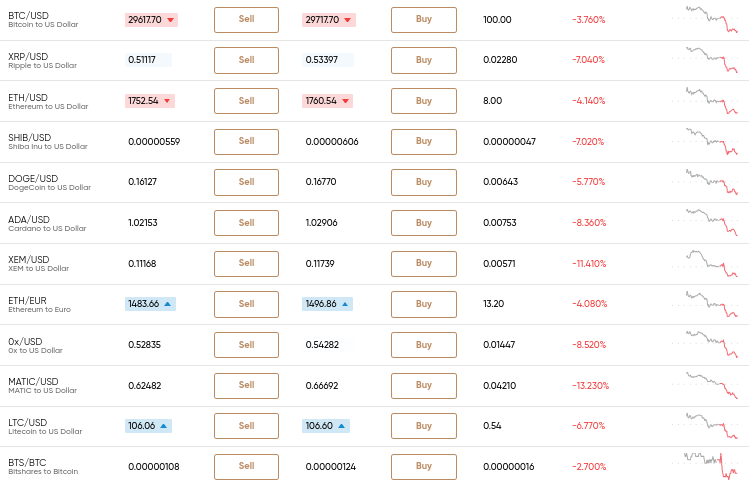Click the 0x/USD Sell button

tap(246, 345)
